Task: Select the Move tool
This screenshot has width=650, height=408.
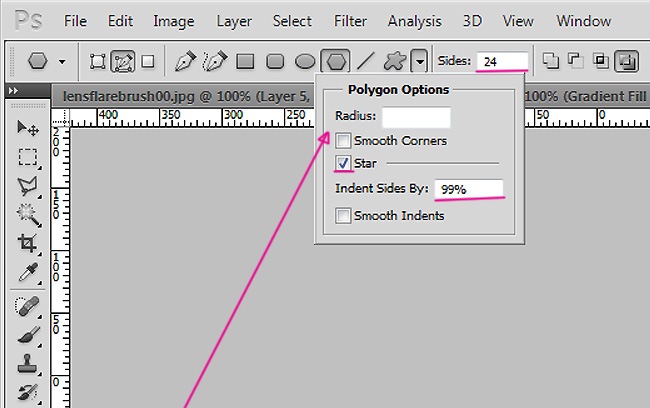Action: click(28, 128)
